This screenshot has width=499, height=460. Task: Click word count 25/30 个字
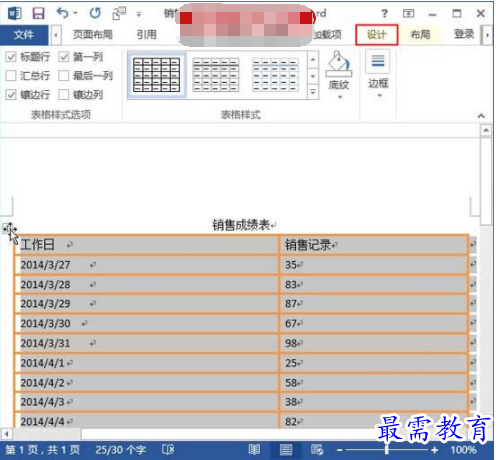click(x=120, y=450)
